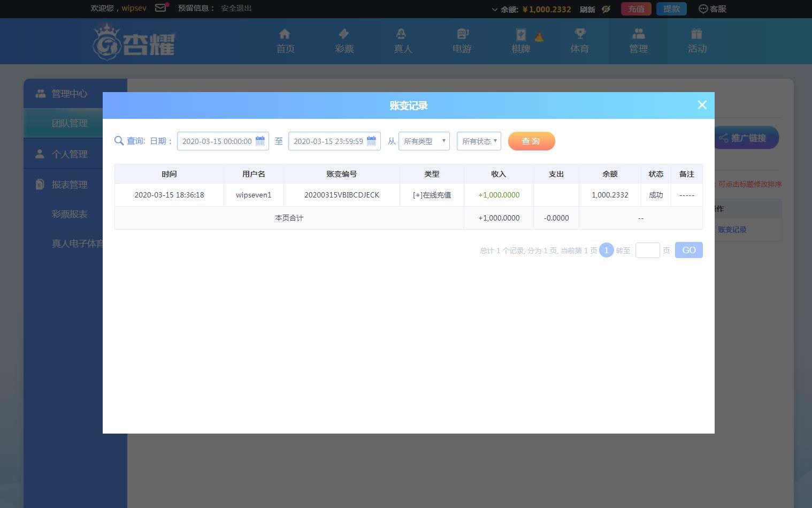Open the 体育 sports trophy icon
This screenshot has height=508, width=812.
[x=579, y=35]
